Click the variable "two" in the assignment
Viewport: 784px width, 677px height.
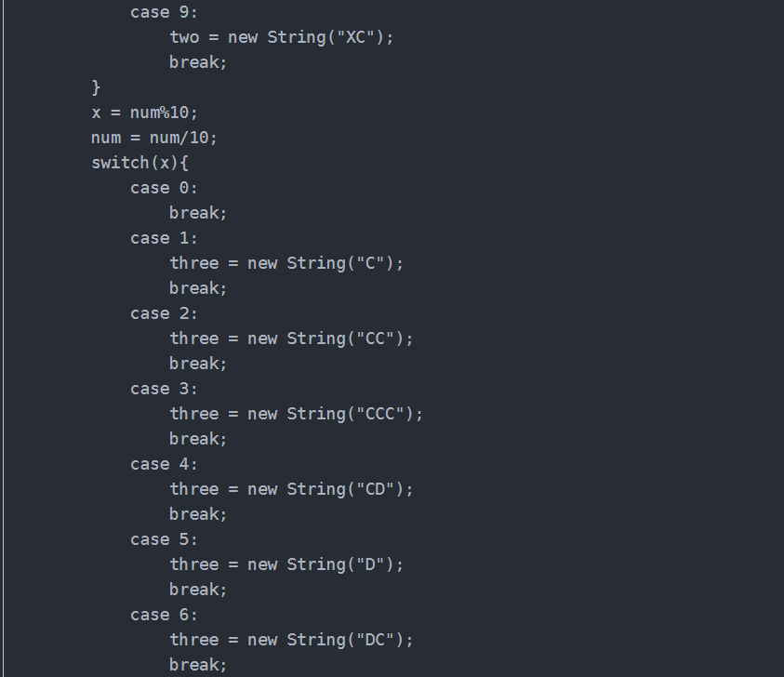[184, 37]
